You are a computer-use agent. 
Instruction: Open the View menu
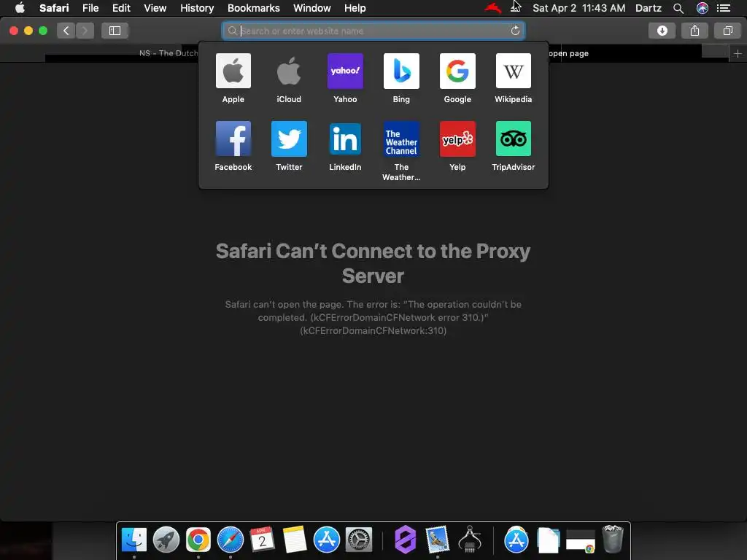coord(155,8)
